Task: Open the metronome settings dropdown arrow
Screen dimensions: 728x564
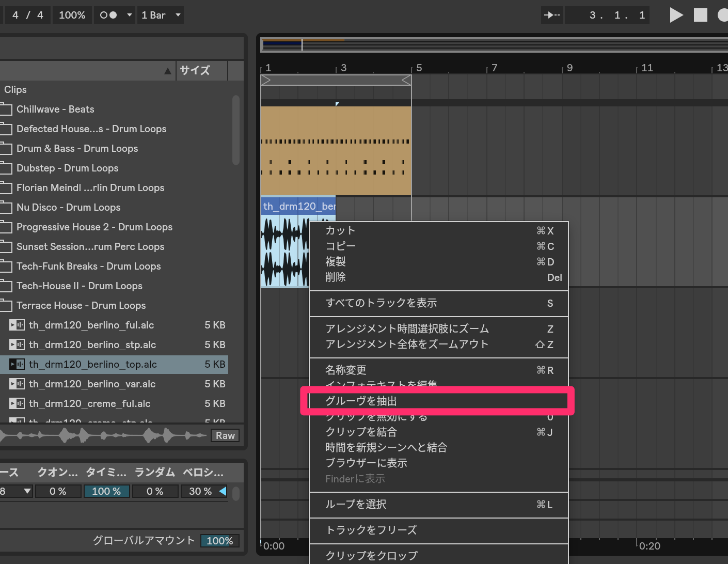Action: coord(129,15)
